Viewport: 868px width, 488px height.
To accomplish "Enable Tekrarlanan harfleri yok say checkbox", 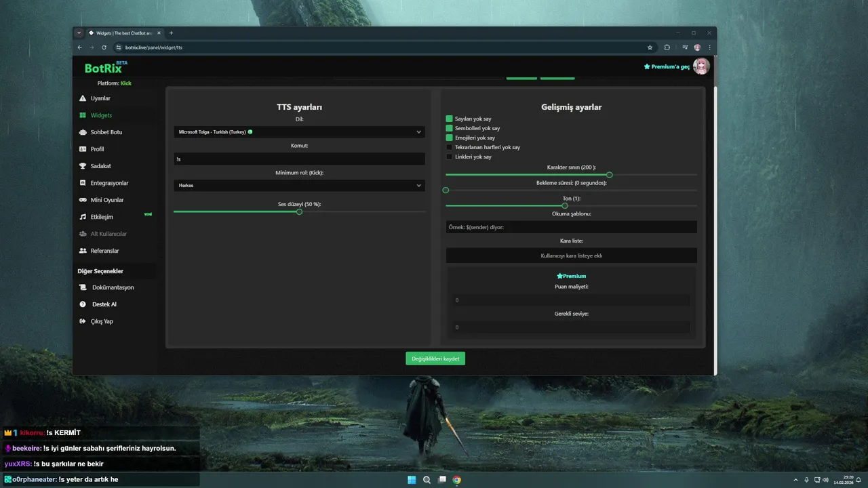I will pos(449,147).
